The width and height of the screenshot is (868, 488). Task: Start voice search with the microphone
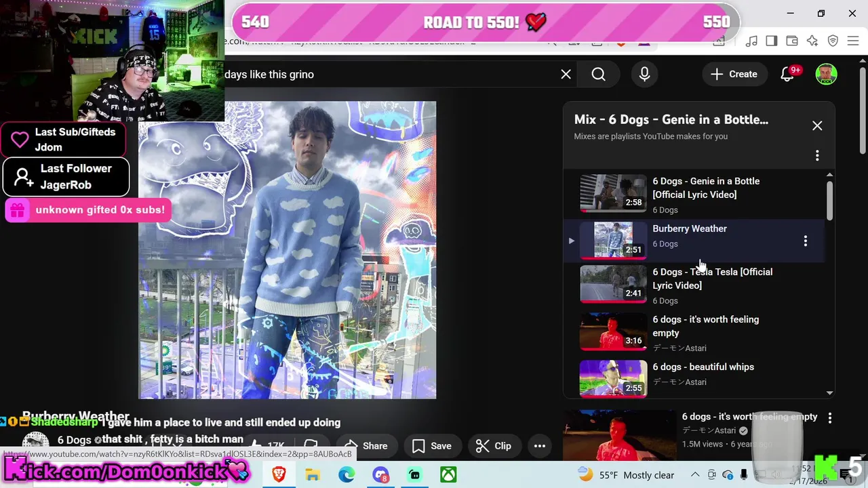pyautogui.click(x=644, y=75)
